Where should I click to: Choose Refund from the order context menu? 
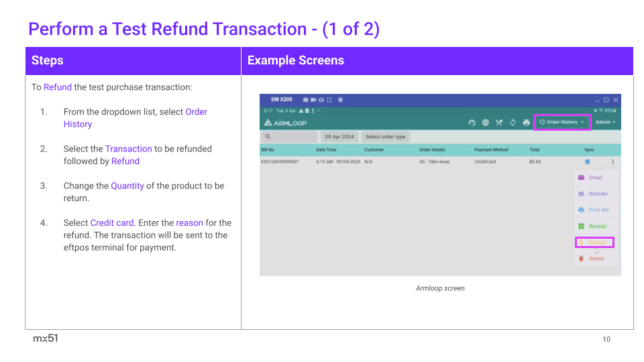[x=594, y=242]
